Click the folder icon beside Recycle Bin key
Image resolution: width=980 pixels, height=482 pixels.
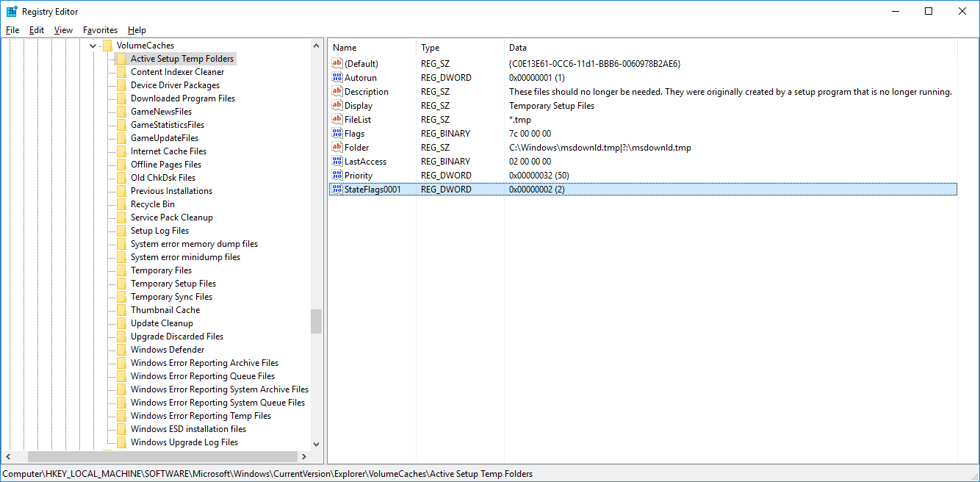(121, 204)
